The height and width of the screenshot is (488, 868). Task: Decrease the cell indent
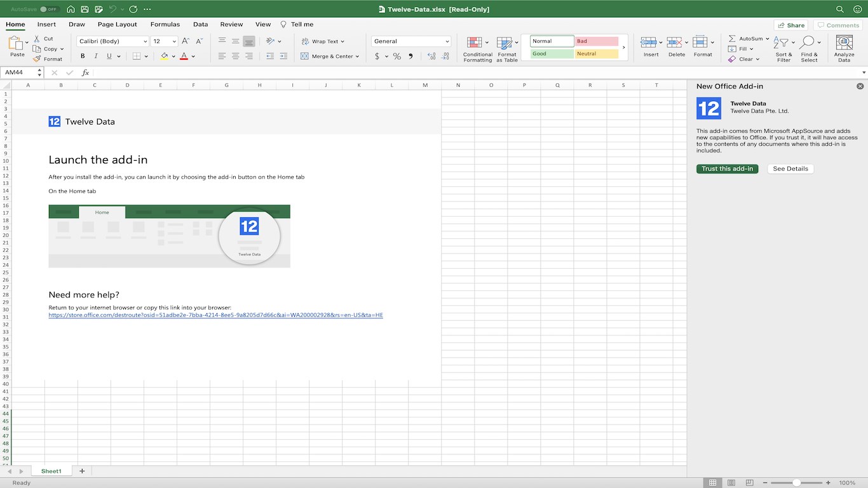[x=270, y=56]
